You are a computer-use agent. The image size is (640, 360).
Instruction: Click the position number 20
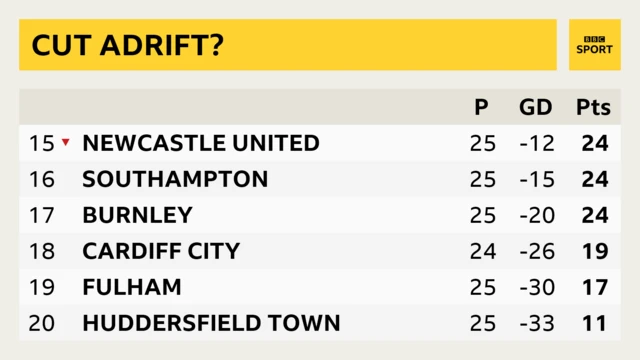click(x=42, y=323)
